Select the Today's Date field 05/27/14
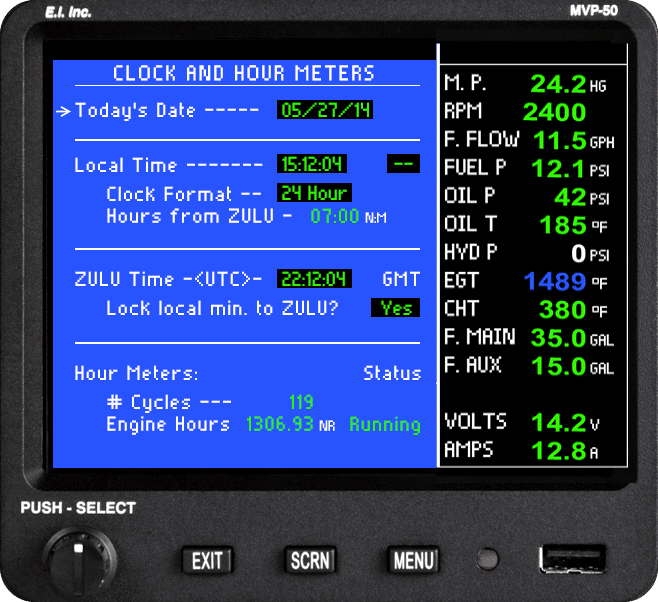This screenshot has width=658, height=602. tap(325, 110)
